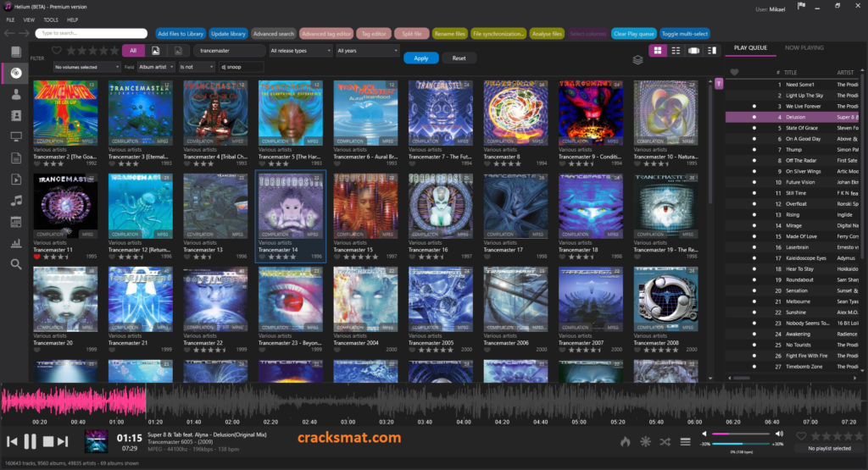Select 'Future Vision' row in play queue
Viewport: 868px width, 470px height.
coord(793,182)
